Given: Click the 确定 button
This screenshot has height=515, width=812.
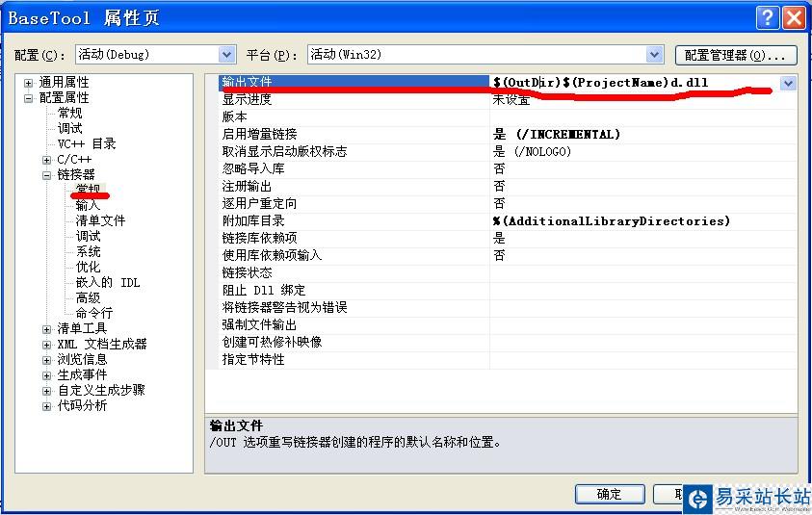Looking at the screenshot, I should click(x=610, y=494).
